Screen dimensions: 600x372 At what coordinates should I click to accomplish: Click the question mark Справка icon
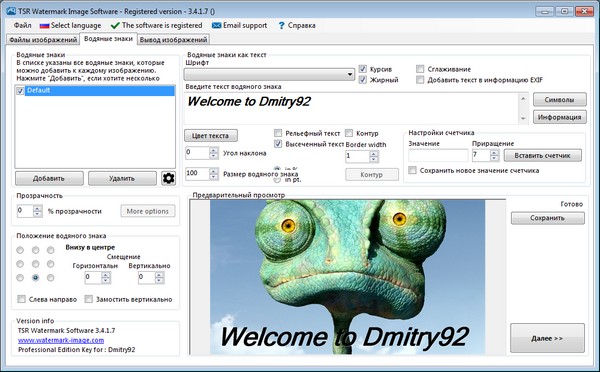[x=282, y=26]
